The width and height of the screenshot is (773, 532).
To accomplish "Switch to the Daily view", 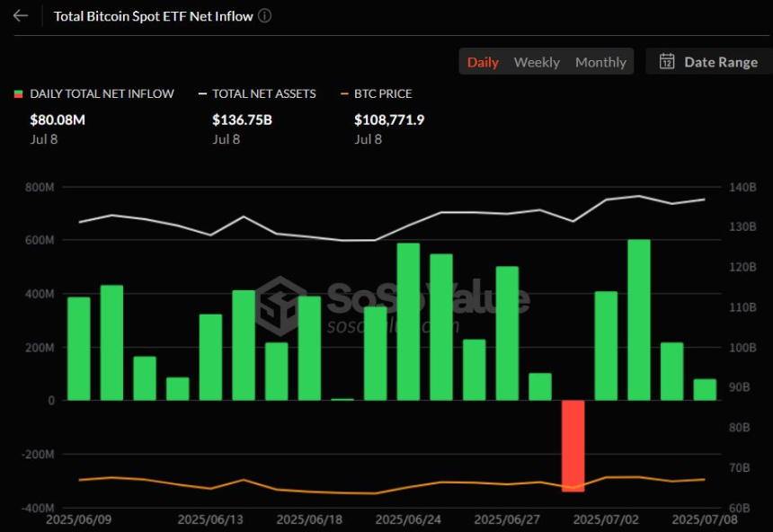I will [483, 62].
